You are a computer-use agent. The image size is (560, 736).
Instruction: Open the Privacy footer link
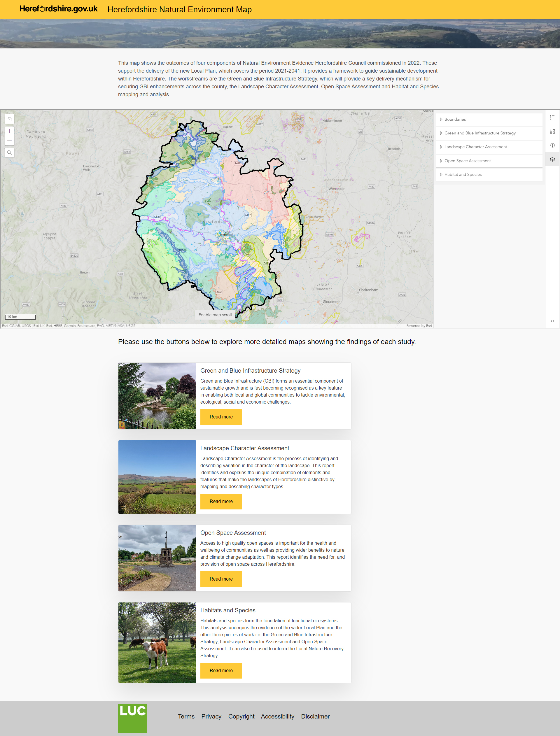point(211,716)
